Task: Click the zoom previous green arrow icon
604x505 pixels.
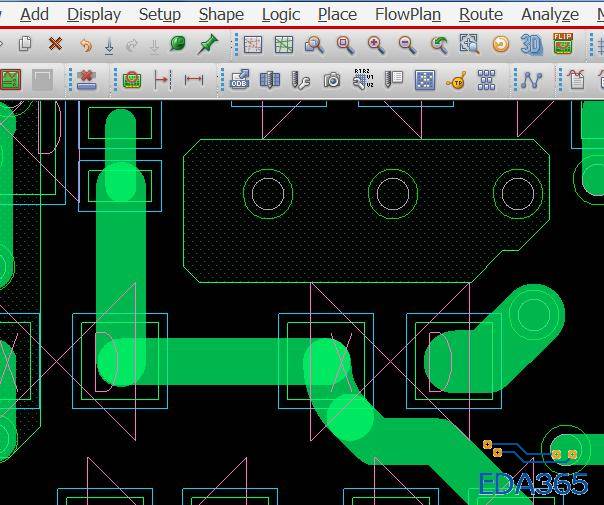Action: 438,45
